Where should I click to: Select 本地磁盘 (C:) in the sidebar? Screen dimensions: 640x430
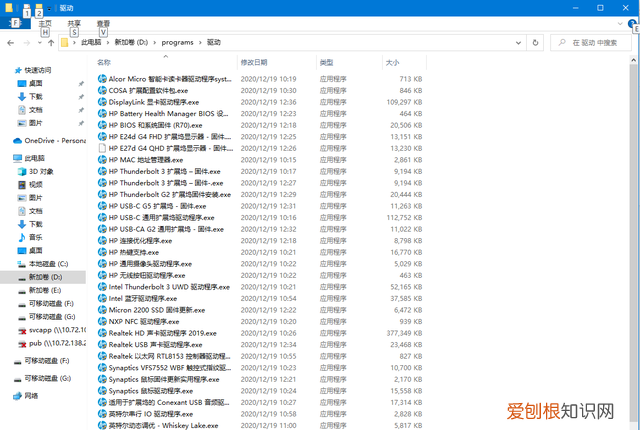[x=48, y=264]
